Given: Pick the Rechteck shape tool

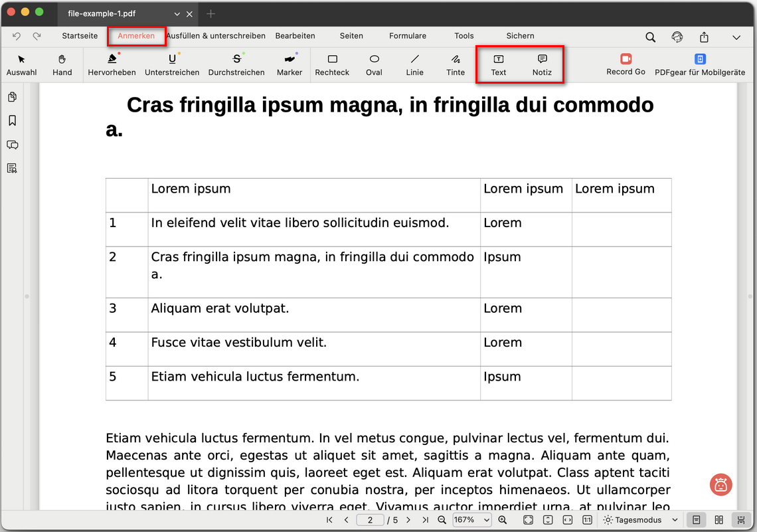Looking at the screenshot, I should pyautogui.click(x=332, y=64).
